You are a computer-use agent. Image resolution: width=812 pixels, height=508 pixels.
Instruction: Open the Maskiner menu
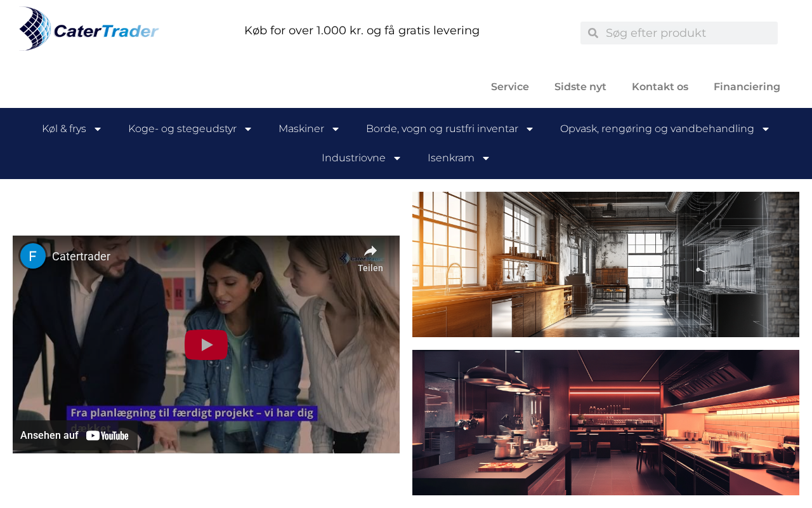click(x=301, y=129)
